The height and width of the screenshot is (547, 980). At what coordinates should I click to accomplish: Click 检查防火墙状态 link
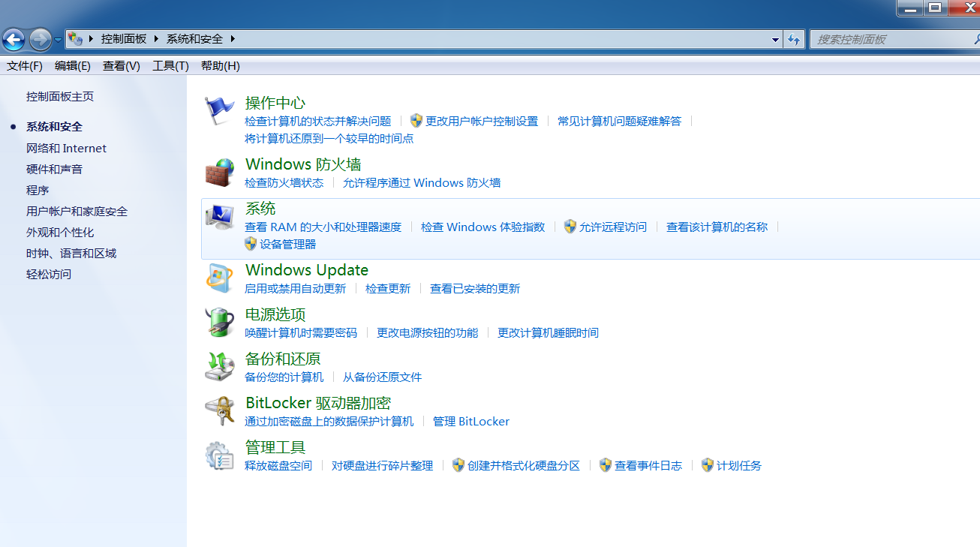point(284,182)
